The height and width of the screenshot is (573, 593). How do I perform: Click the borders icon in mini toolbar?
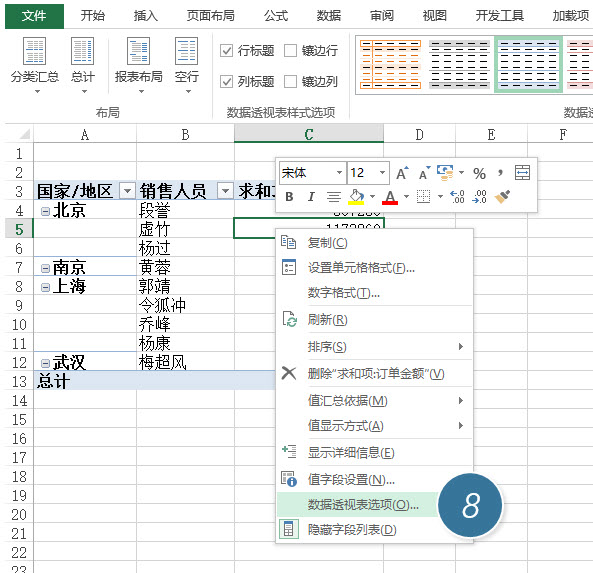tap(424, 197)
